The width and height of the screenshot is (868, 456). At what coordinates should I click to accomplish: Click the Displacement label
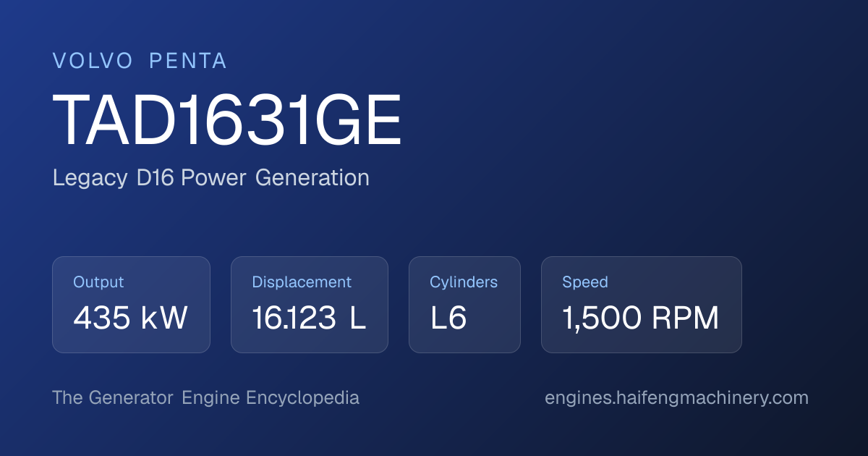point(302,282)
